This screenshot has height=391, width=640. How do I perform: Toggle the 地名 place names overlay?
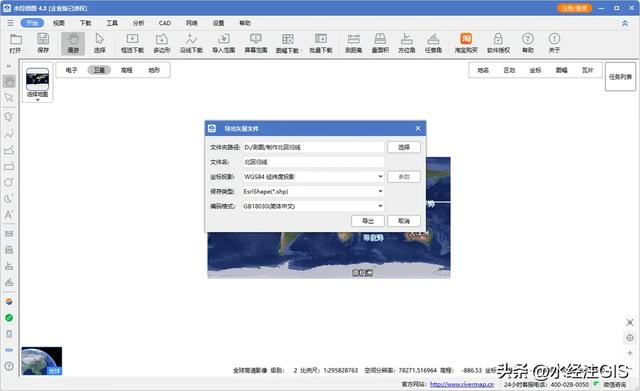click(483, 70)
